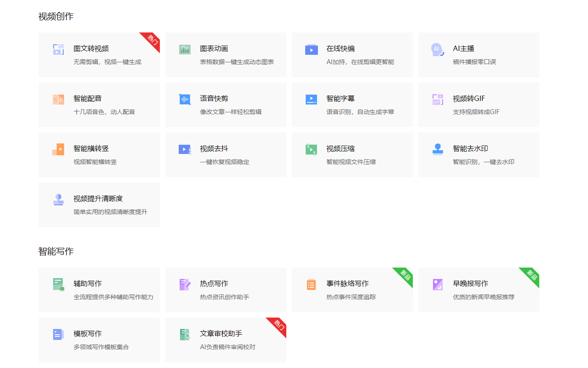
Task: Select the 语音快剪 title
Action: click(214, 99)
